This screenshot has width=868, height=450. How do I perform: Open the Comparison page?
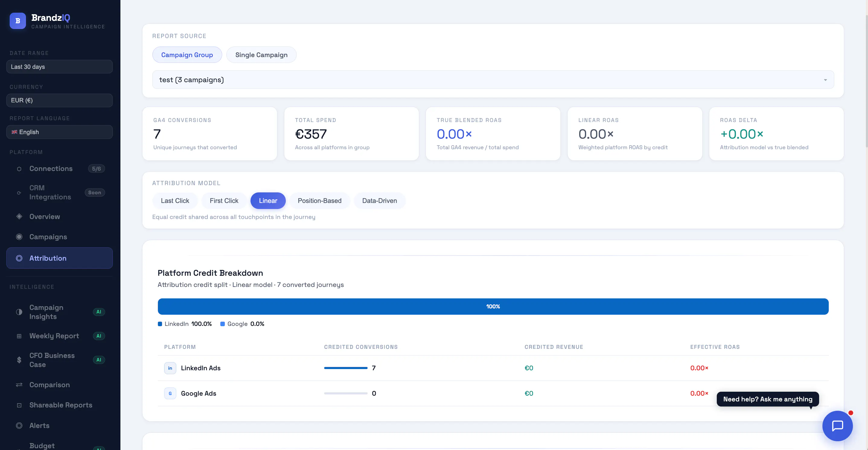tap(60, 385)
